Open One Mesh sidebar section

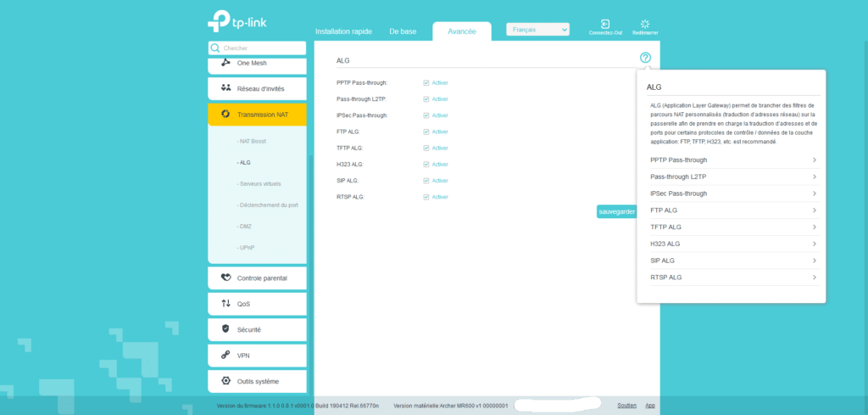pos(257,63)
